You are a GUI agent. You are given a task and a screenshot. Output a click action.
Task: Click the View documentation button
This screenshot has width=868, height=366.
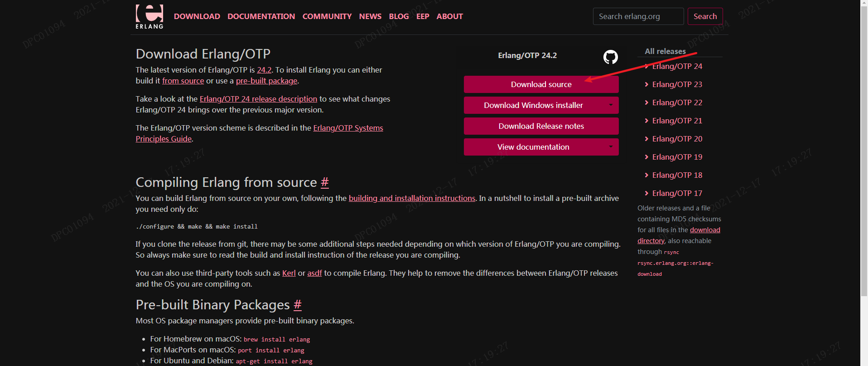(533, 147)
